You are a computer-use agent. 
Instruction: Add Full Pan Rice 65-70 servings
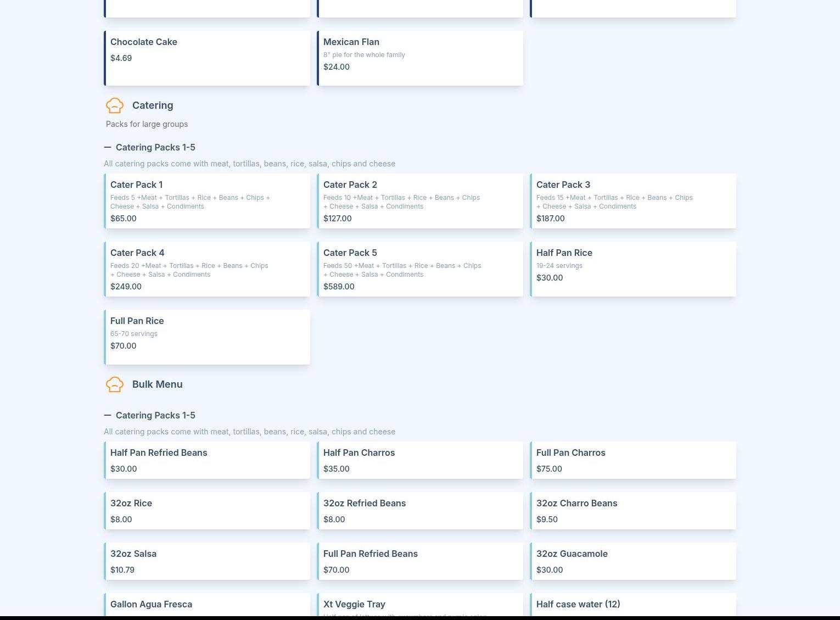point(207,337)
